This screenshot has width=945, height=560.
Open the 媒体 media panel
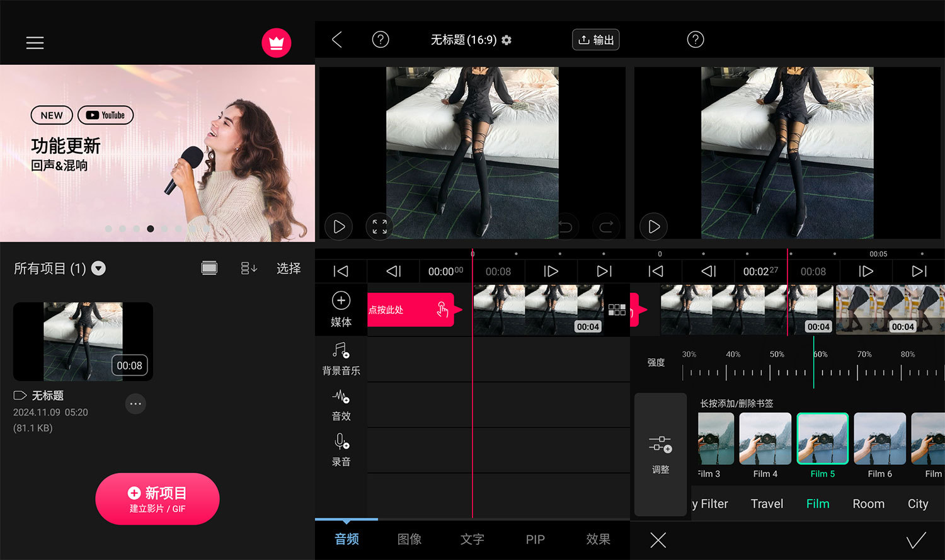click(341, 309)
